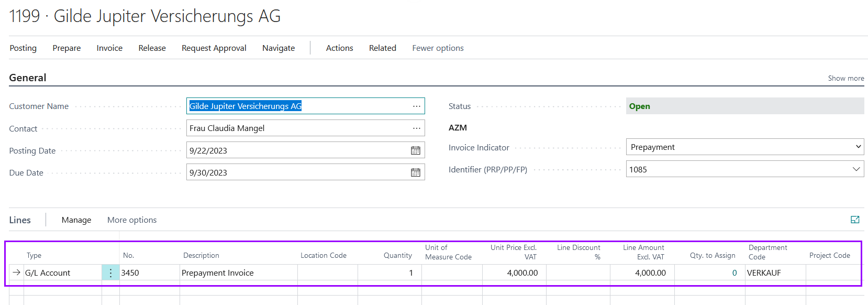The width and height of the screenshot is (868, 305).
Task: Expand the Identifier (PRP/PP/FP) dropdown
Action: coord(856,169)
